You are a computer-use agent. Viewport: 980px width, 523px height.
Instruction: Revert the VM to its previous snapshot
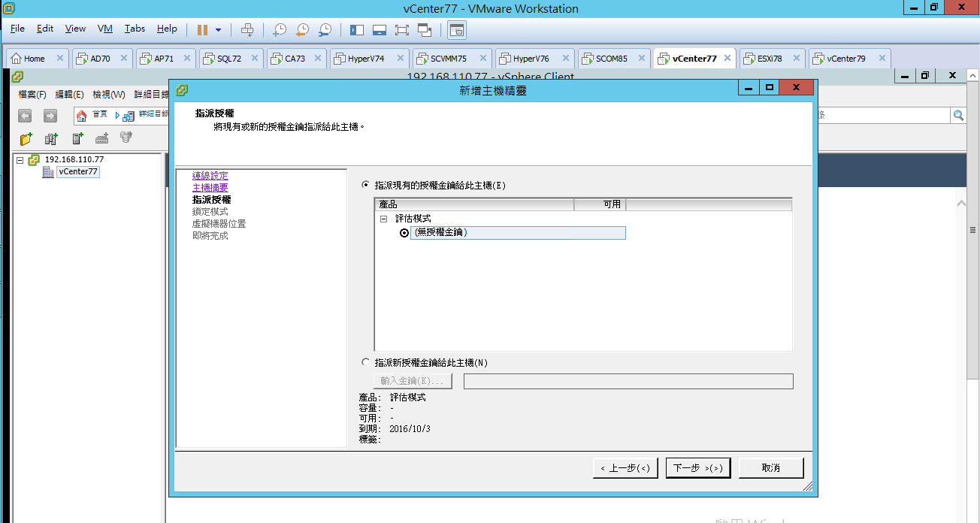tap(301, 29)
